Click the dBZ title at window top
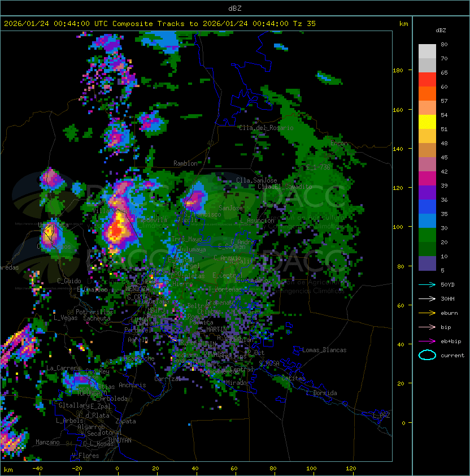 234,8
